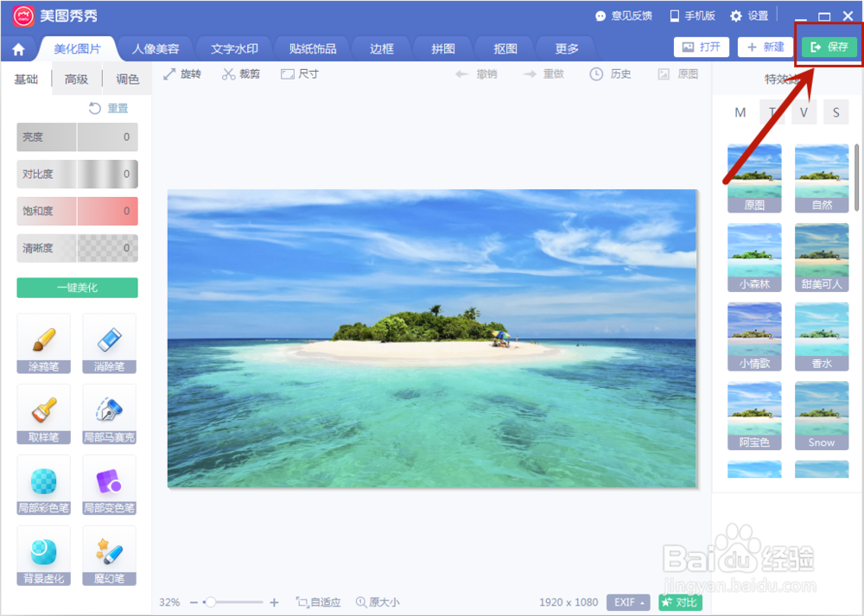The image size is (864, 616).
Task: Toggle the 对比 compare view
Action: coord(680,602)
